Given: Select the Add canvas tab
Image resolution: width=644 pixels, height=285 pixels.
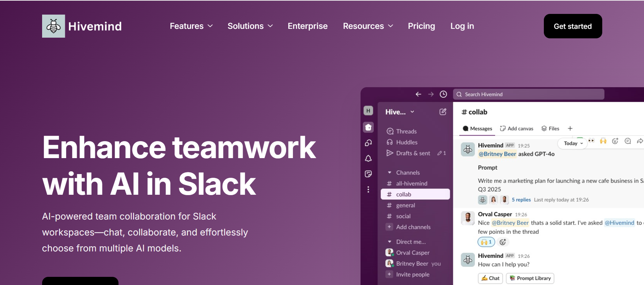Looking at the screenshot, I should 516,129.
